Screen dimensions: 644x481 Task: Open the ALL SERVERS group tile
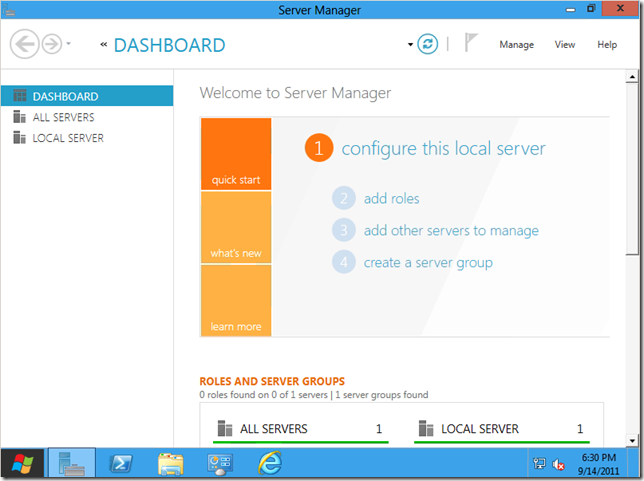[301, 429]
